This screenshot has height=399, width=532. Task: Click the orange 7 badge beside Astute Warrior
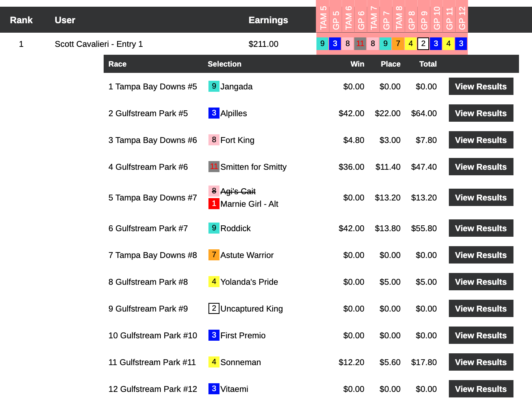[214, 255]
